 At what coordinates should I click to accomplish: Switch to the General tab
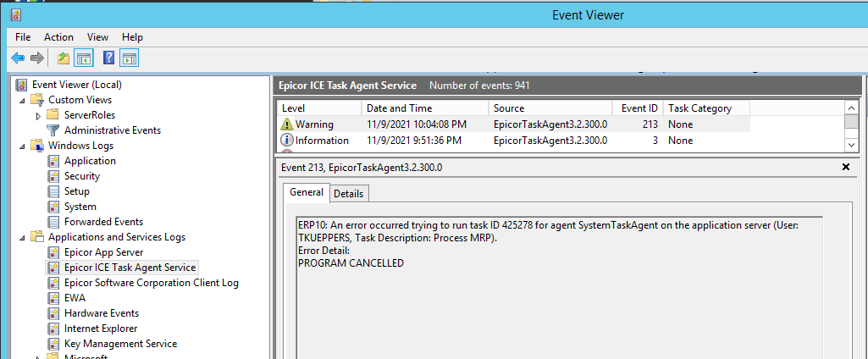click(306, 192)
